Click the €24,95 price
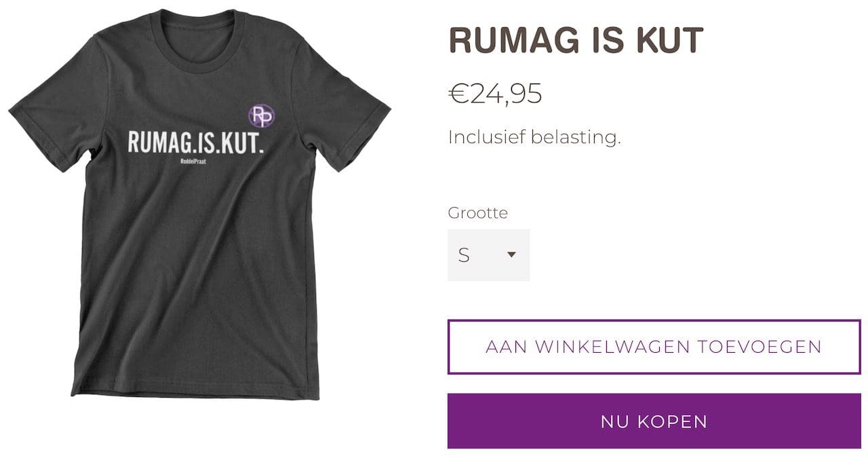The width and height of the screenshot is (868, 458). pyautogui.click(x=495, y=94)
